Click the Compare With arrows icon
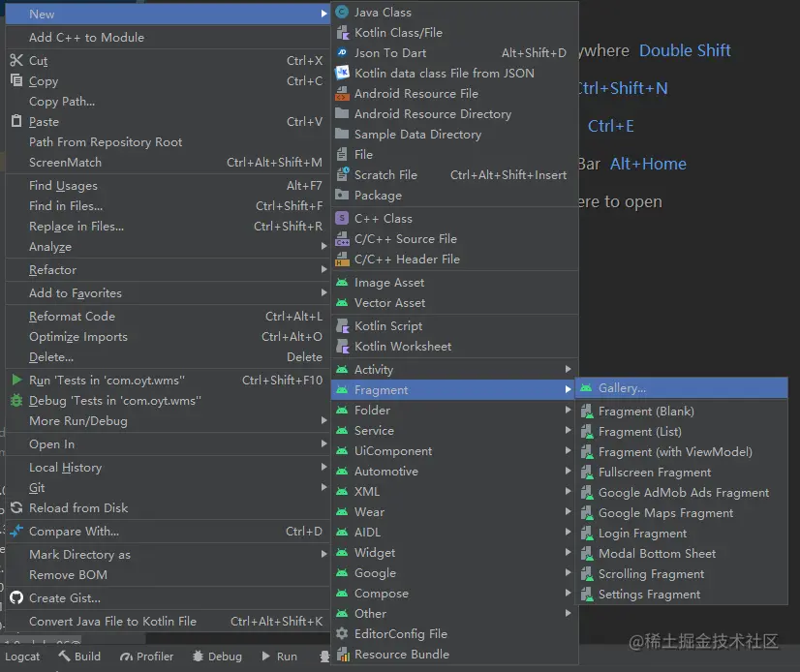Image resolution: width=800 pixels, height=672 pixels. [x=16, y=532]
